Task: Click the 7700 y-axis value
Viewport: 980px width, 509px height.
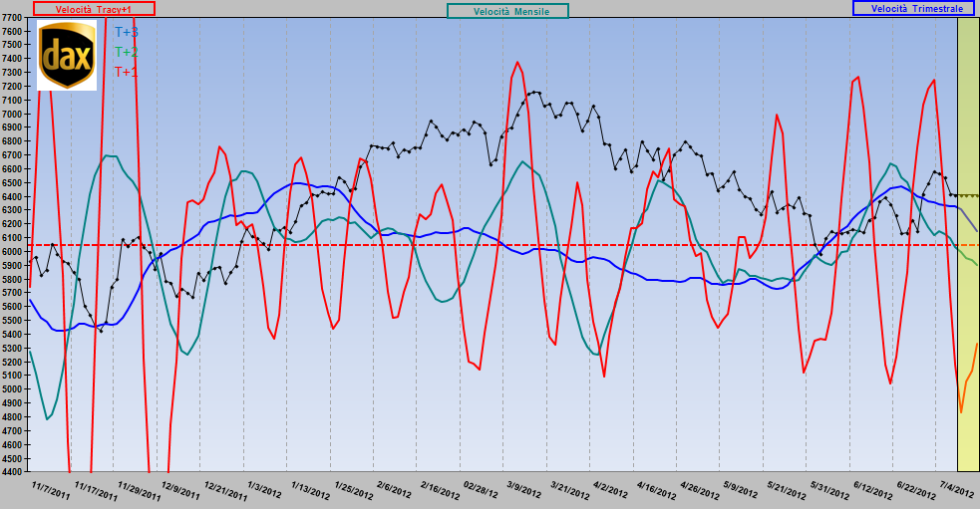Action: click(12, 18)
